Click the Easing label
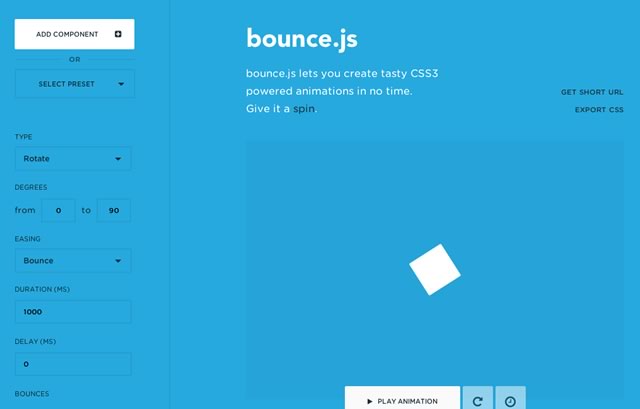This screenshot has width=640, height=409. 28,239
